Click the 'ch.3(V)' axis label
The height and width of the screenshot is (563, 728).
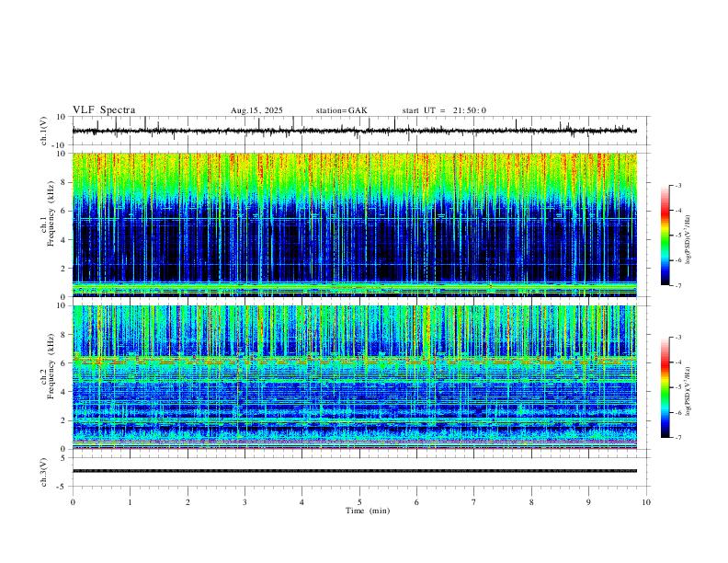(44, 472)
